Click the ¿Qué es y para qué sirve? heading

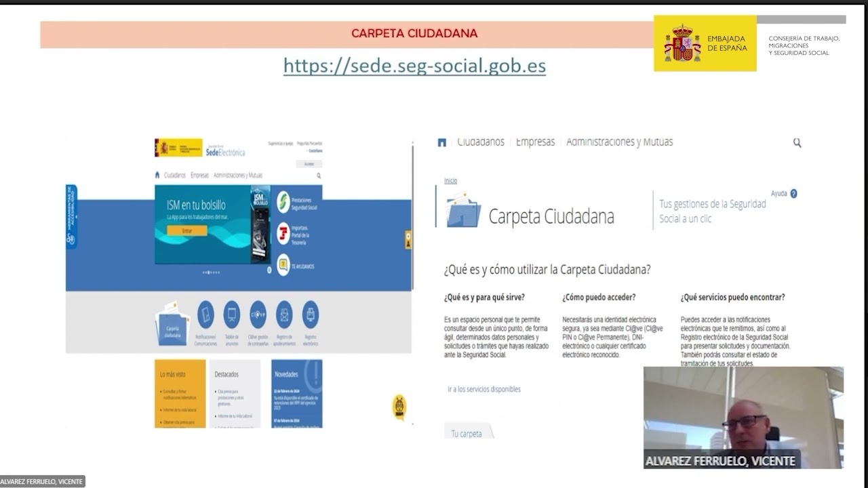(x=484, y=297)
